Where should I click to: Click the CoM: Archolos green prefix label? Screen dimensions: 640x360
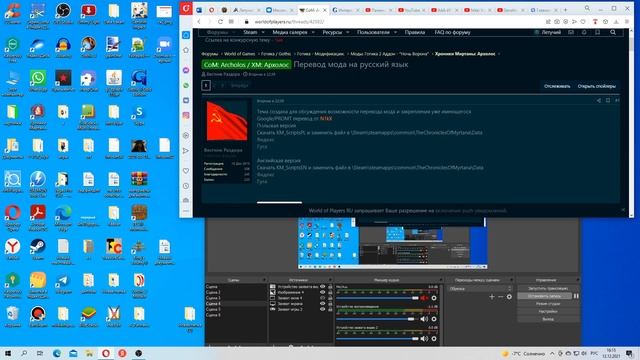pos(246,65)
